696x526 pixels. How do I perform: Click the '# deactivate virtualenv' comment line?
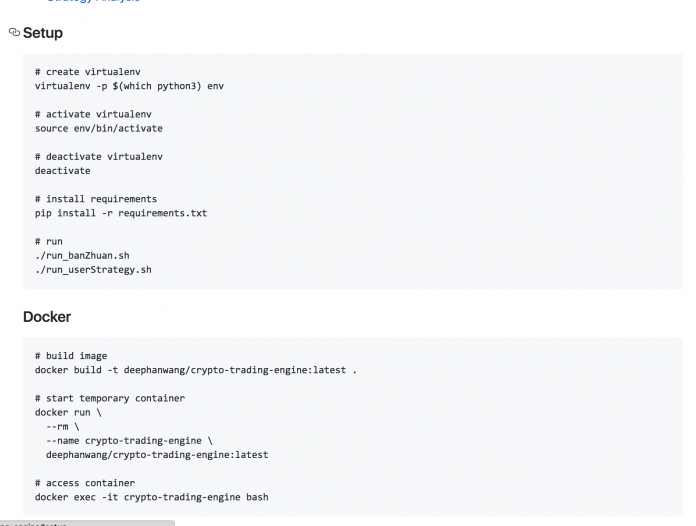pos(99,157)
